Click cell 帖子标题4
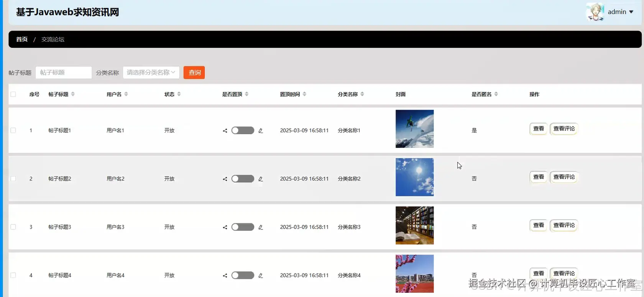This screenshot has height=297, width=644. [60, 276]
